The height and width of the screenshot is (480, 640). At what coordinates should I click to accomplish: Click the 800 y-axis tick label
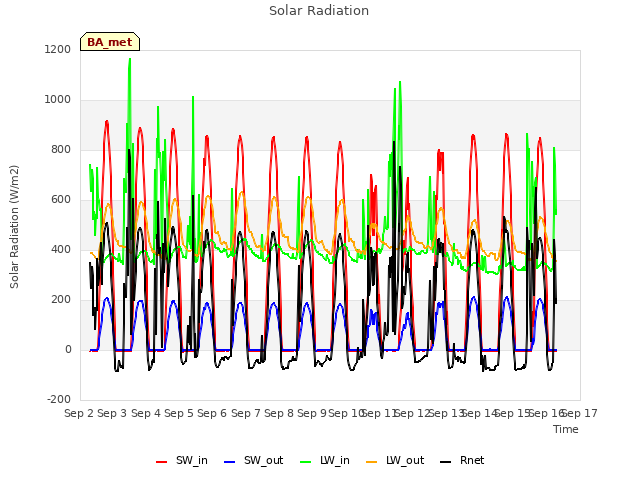coord(61,149)
